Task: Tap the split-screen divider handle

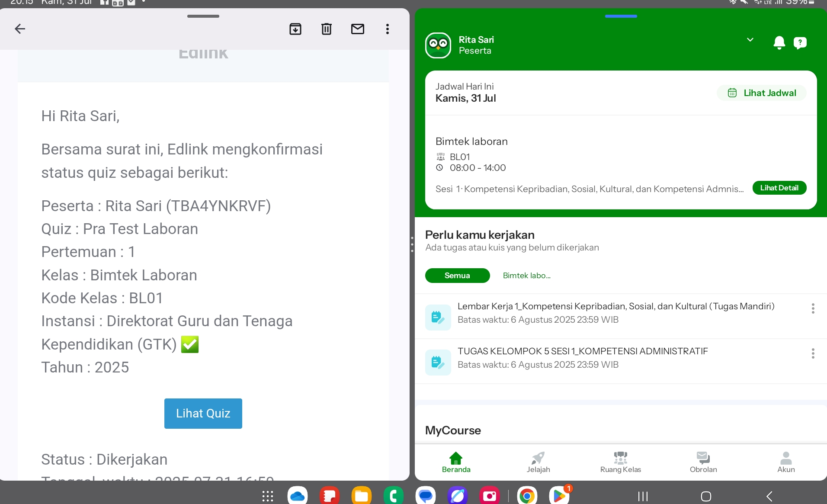Action: 412,244
